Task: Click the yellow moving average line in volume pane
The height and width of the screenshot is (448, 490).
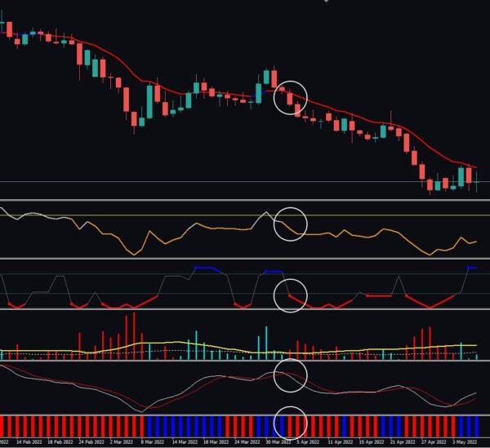Action: [x=238, y=348]
